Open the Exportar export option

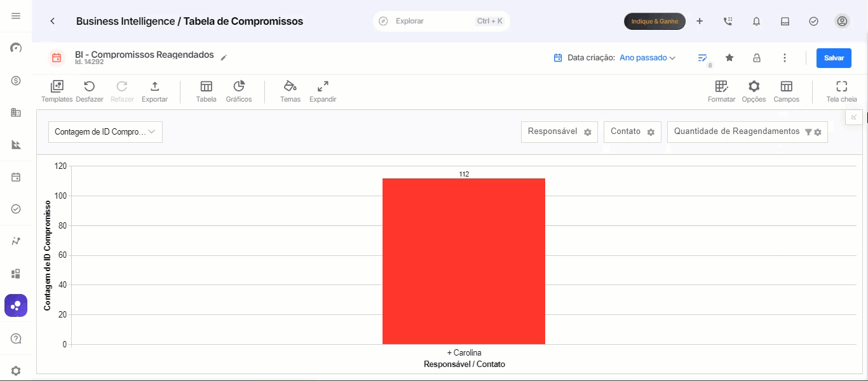pyautogui.click(x=154, y=86)
